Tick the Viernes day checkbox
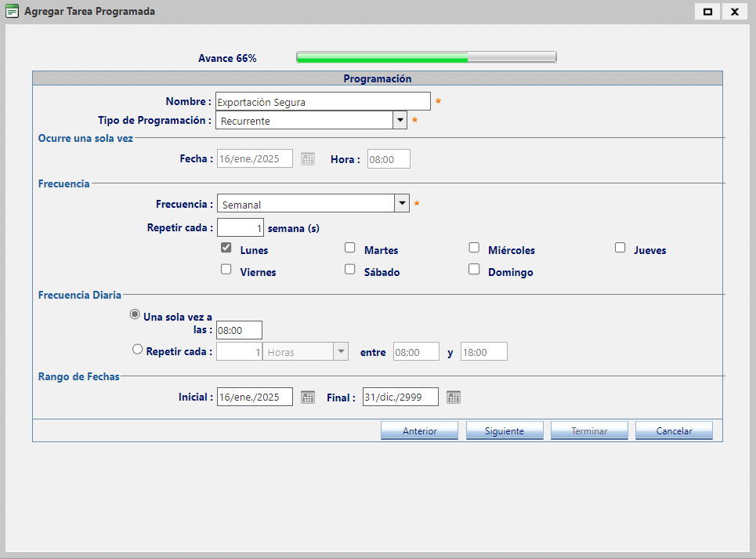This screenshot has width=756, height=559. (x=226, y=270)
